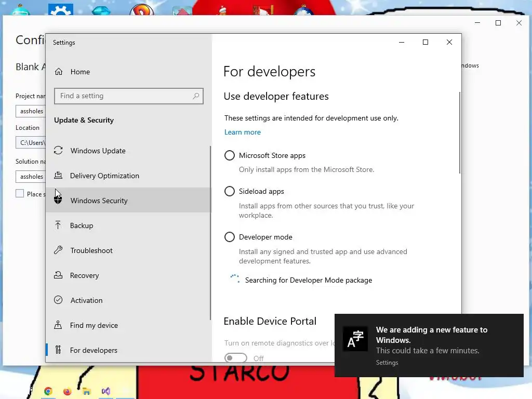Click the Location path field in background window
Viewport: 532px width, 399px height.
[31, 142]
